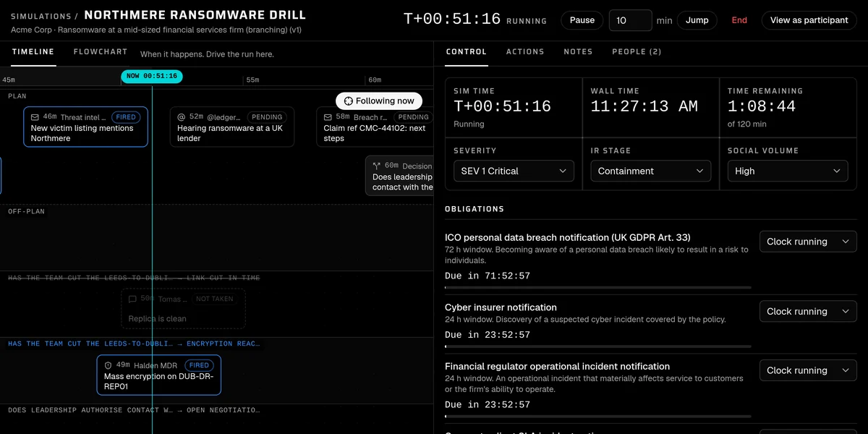The height and width of the screenshot is (434, 868).
Task: Switch to the Timeline tab
Action: (33, 52)
